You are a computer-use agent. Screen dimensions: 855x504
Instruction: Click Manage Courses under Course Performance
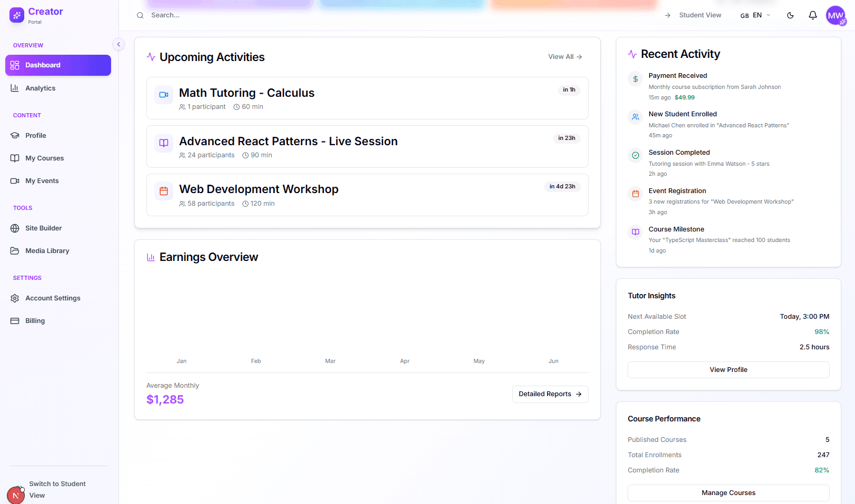pyautogui.click(x=728, y=493)
